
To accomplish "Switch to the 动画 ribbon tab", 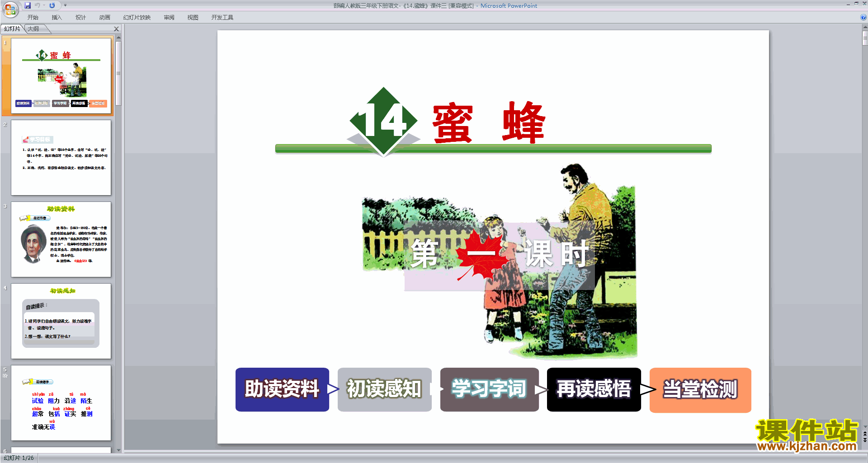I will coord(105,17).
